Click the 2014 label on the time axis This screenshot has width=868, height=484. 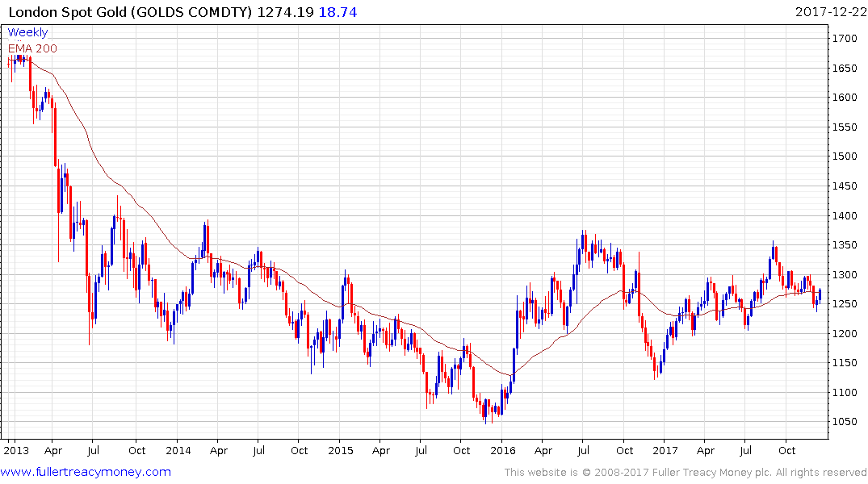(178, 450)
